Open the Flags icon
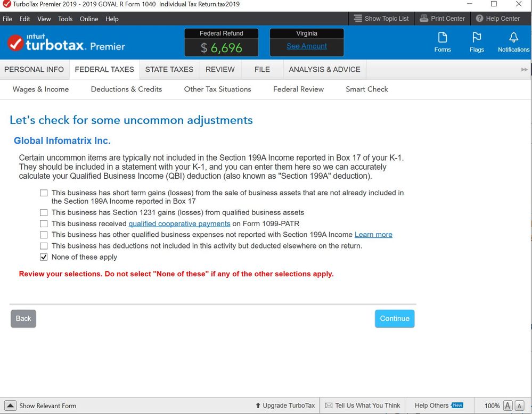Screen dimensions: 532x414 (477, 42)
